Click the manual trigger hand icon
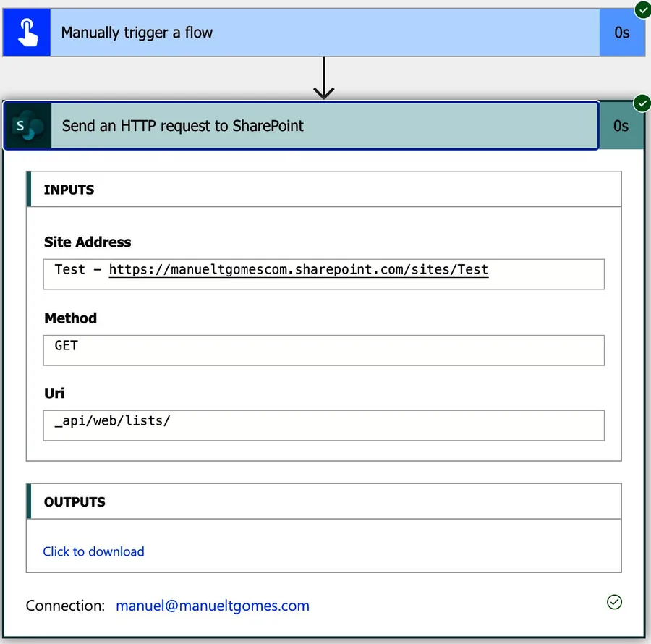Screen dimensions: 651x644 click(27, 33)
